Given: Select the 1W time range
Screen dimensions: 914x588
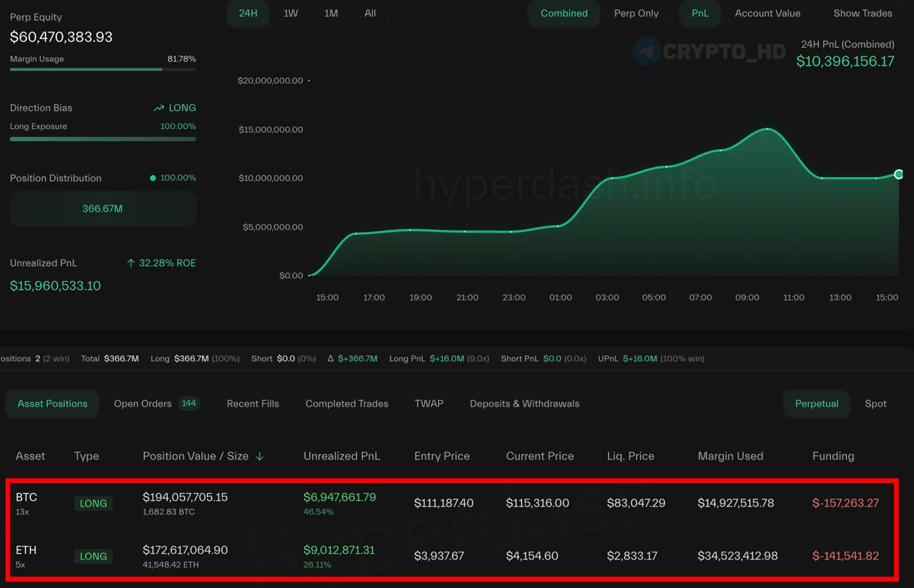Looking at the screenshot, I should 291,14.
